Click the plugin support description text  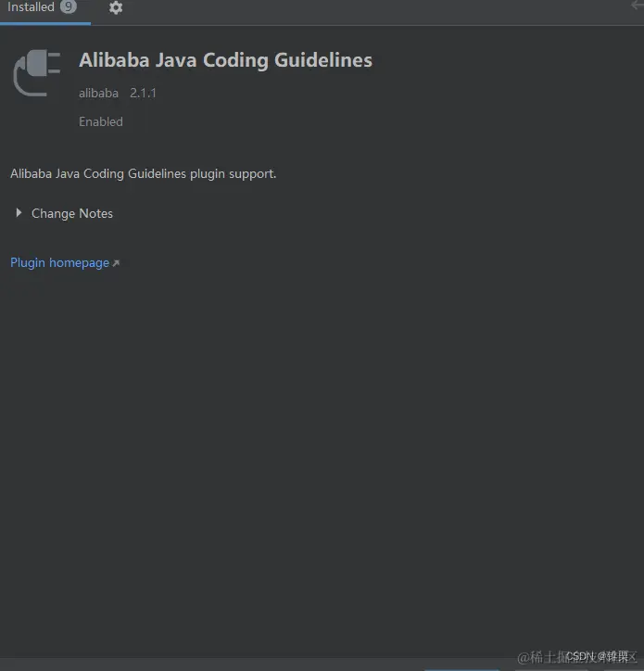(x=144, y=173)
